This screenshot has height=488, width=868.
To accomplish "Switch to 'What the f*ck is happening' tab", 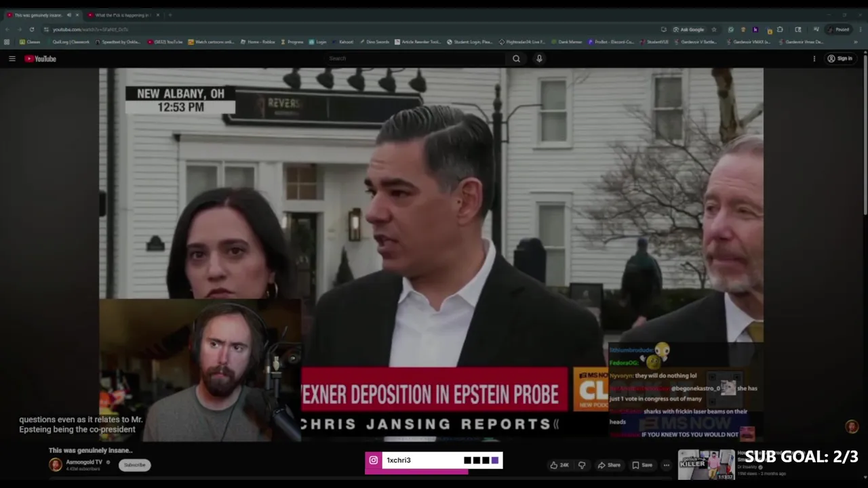I will coord(122,15).
